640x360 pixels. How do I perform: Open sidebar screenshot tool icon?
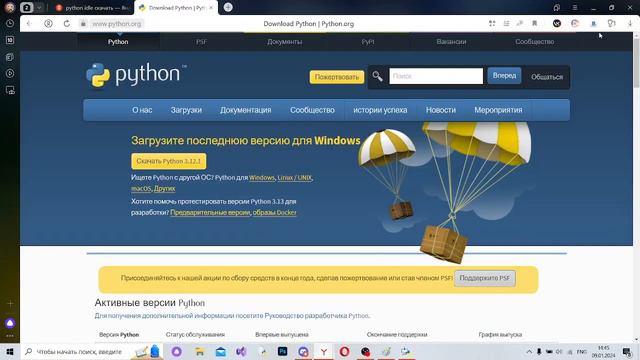(x=10, y=90)
